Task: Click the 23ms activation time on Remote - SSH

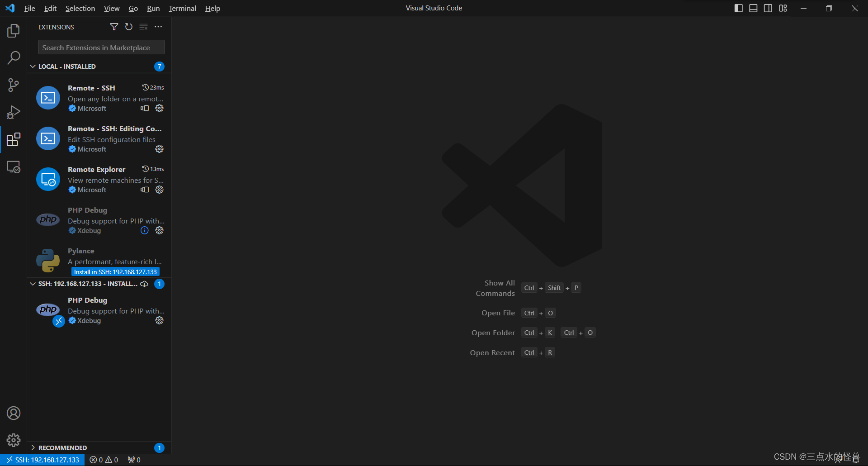Action: (153, 87)
